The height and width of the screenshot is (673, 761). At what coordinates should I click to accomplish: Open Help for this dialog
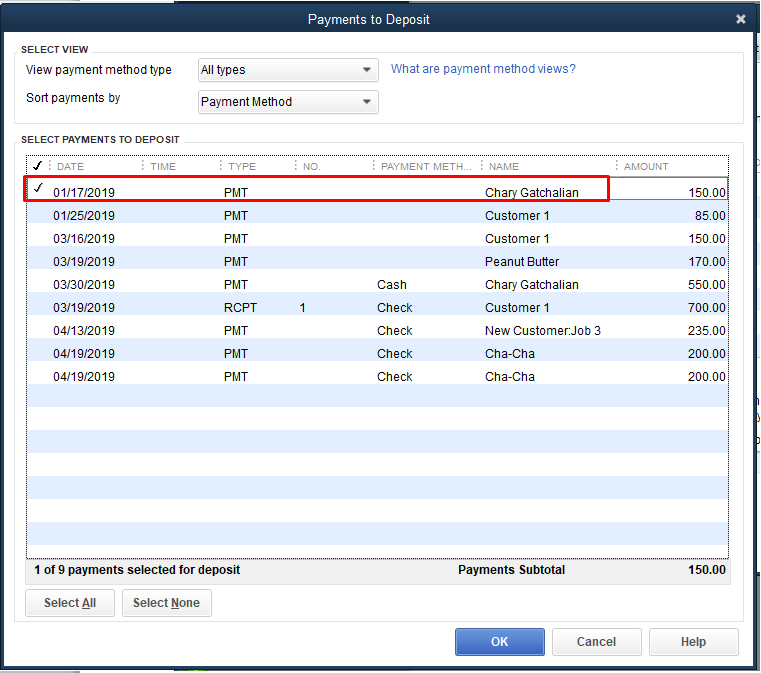click(693, 642)
